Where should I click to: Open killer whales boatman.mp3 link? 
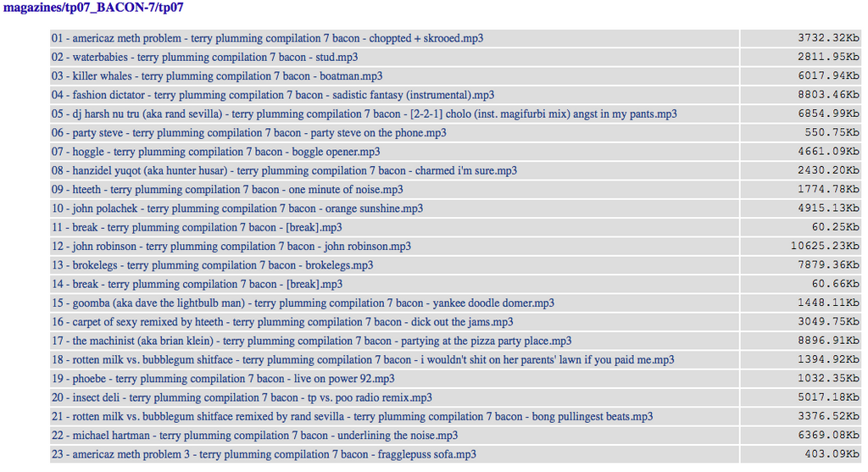pyautogui.click(x=217, y=75)
